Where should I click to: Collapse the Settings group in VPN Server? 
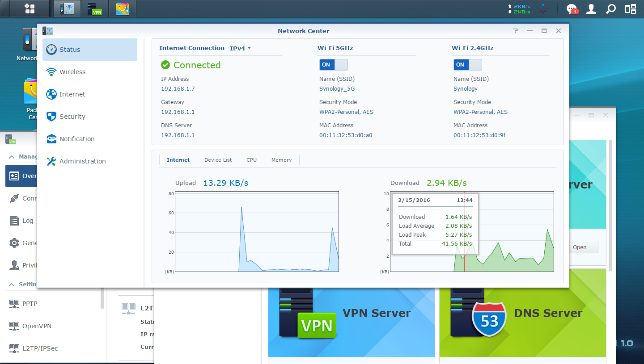12,285
